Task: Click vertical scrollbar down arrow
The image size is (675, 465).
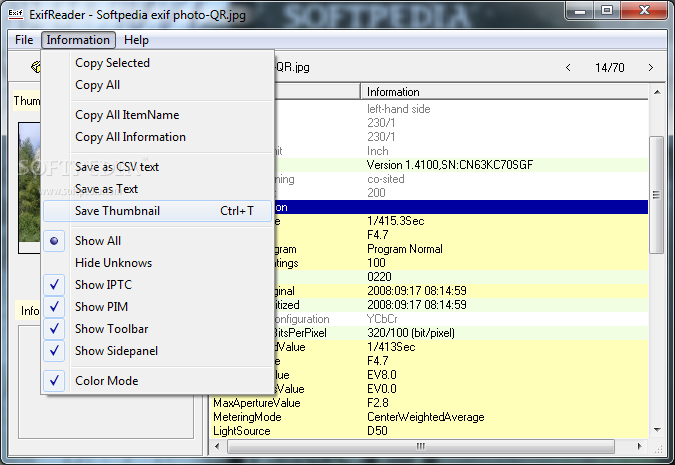Action: pos(657,430)
